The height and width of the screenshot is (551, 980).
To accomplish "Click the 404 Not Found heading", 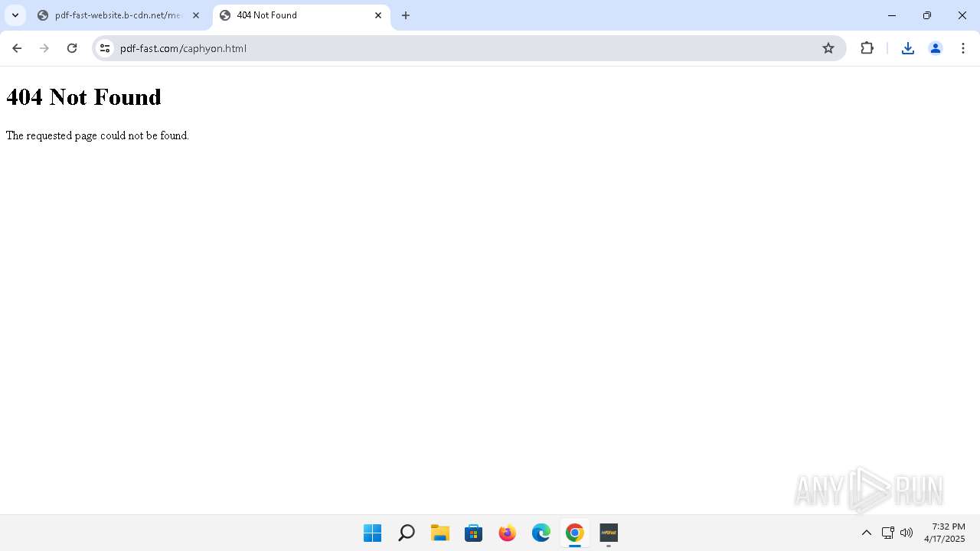I will 83,97.
